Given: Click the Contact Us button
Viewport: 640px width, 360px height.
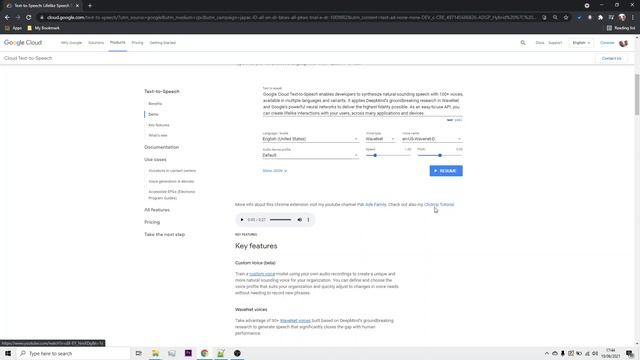Looking at the screenshot, I should tap(611, 58).
